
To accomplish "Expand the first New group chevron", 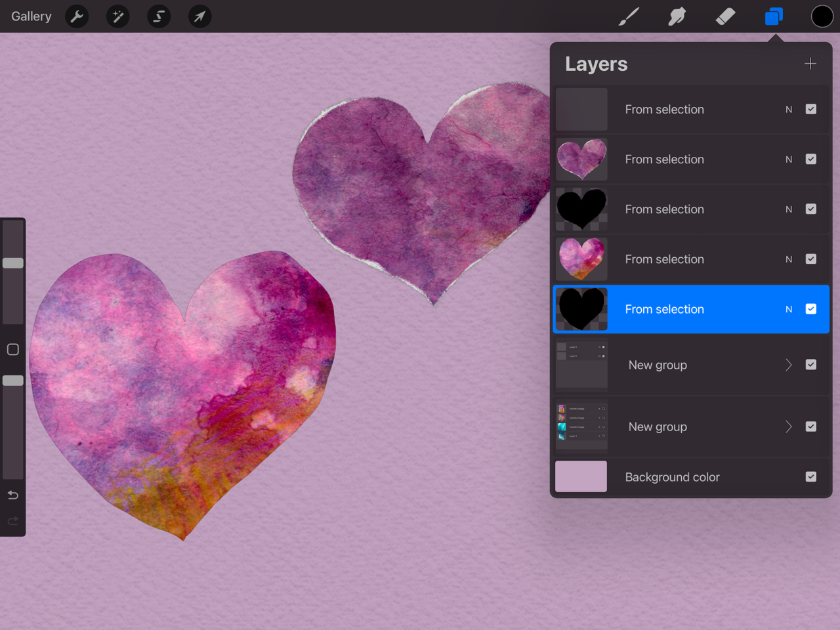I will pyautogui.click(x=789, y=365).
